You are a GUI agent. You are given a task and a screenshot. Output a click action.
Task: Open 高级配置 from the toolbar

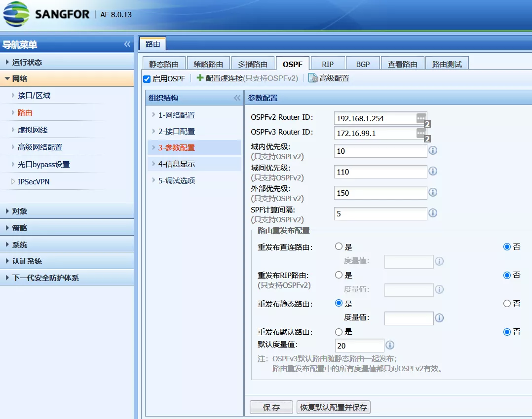click(x=329, y=78)
